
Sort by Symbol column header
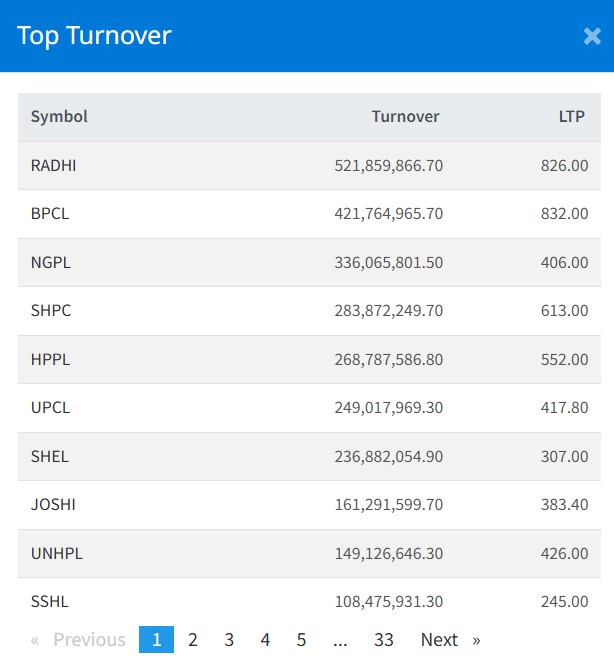coord(59,117)
